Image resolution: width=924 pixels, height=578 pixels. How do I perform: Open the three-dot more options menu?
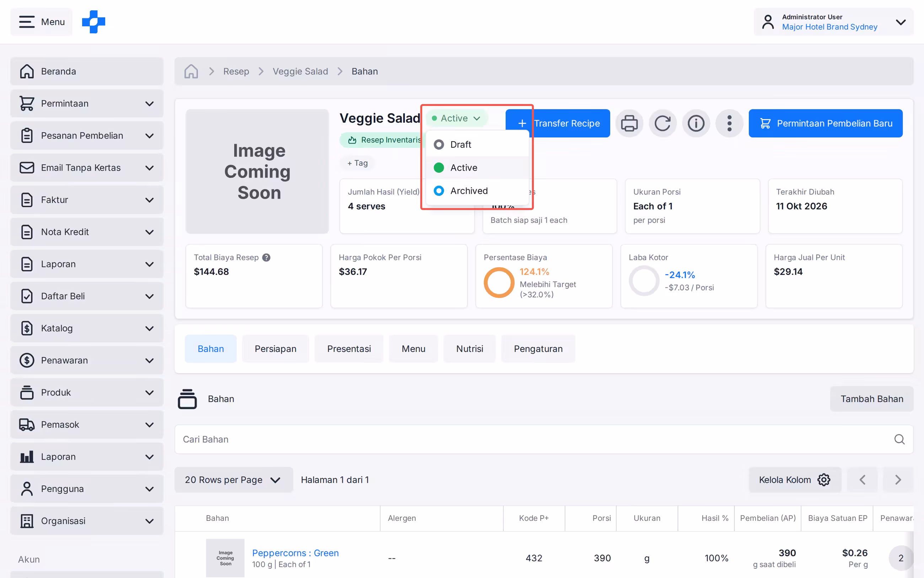729,123
